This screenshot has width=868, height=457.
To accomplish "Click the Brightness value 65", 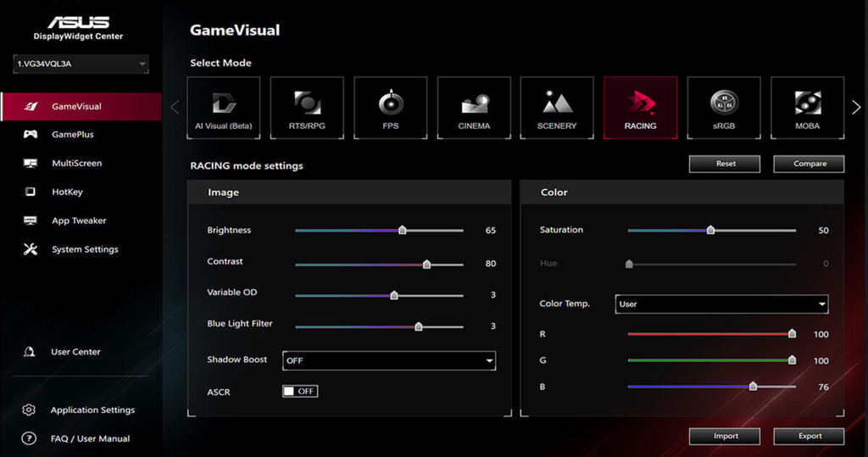I will [491, 231].
